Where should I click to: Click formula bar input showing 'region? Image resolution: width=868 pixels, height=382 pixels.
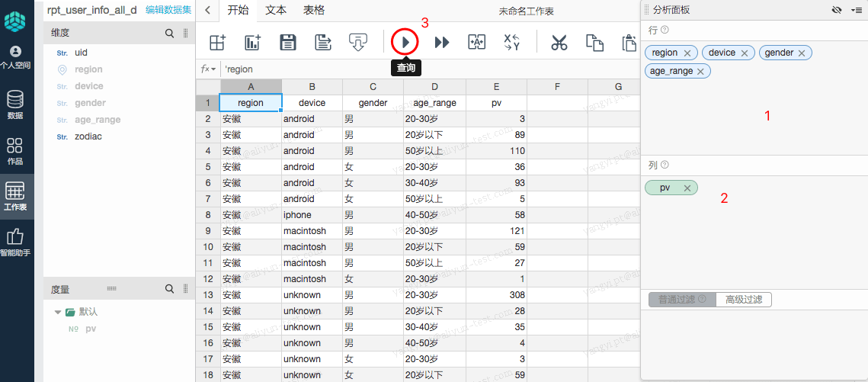point(429,69)
